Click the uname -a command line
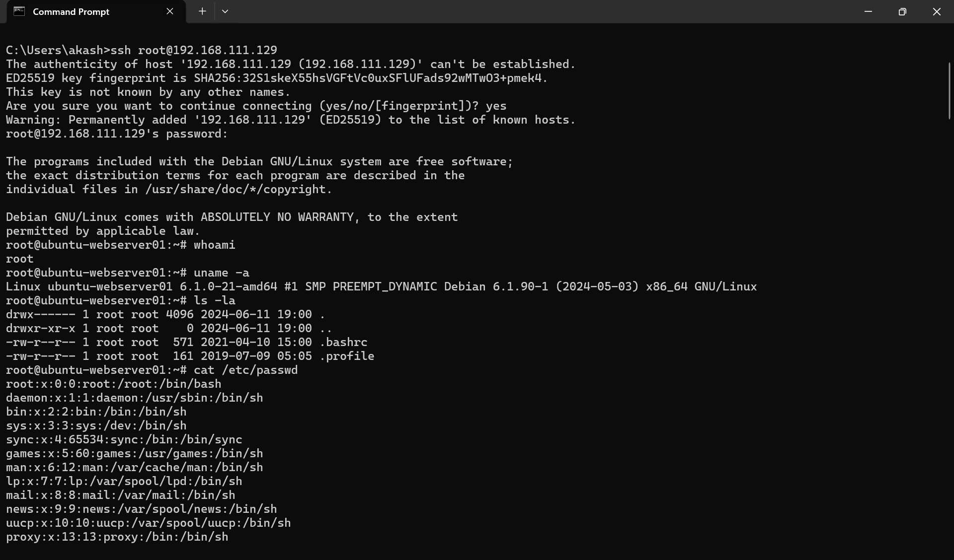Screen dimensions: 954x560 (128, 273)
